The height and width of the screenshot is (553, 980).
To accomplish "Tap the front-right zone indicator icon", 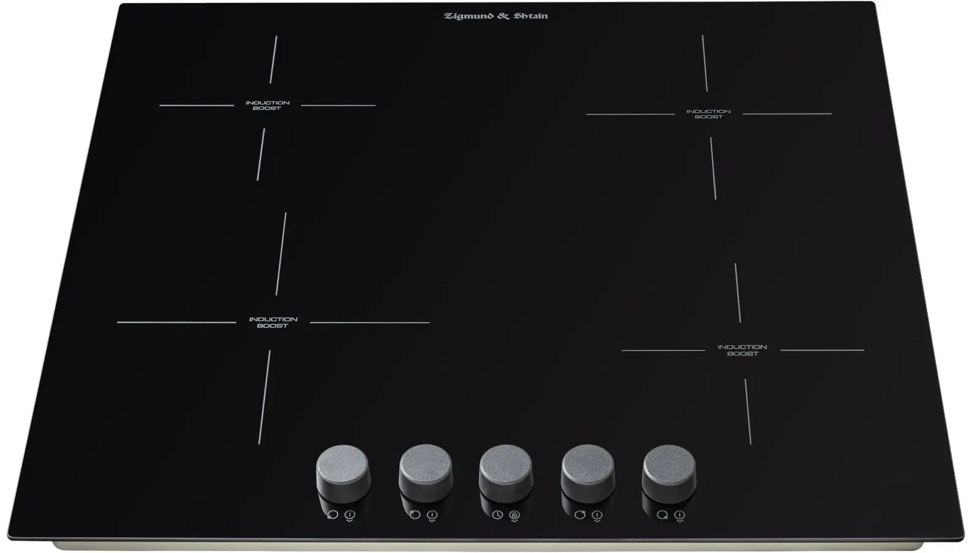I will pyautogui.click(x=662, y=515).
